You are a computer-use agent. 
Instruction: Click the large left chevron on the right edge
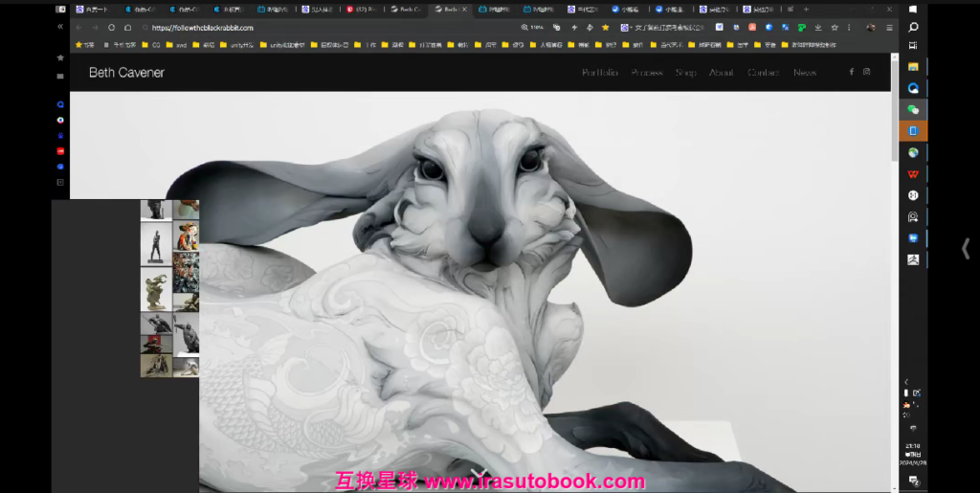tap(966, 248)
